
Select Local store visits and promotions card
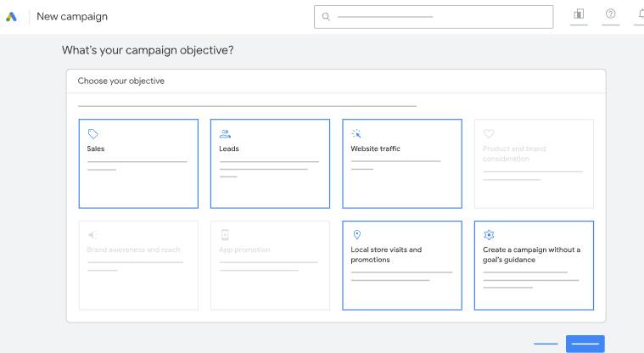pos(402,266)
